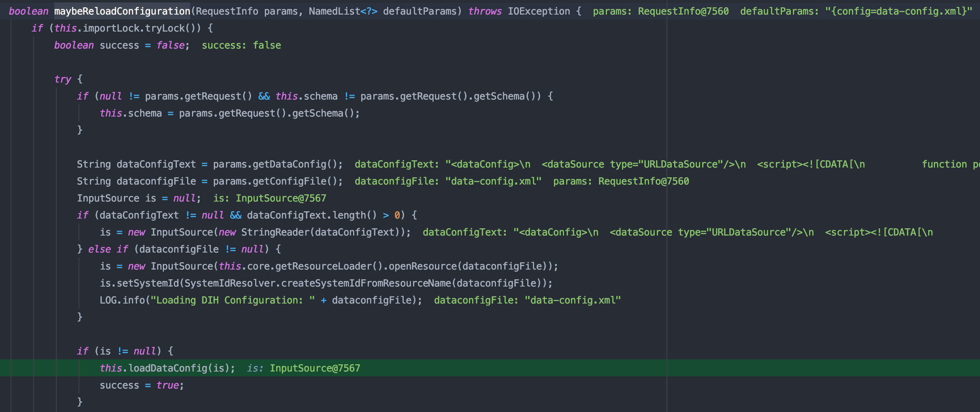980x412 pixels.
Task: Click the 'success: false' inline debug hint
Action: (x=241, y=45)
